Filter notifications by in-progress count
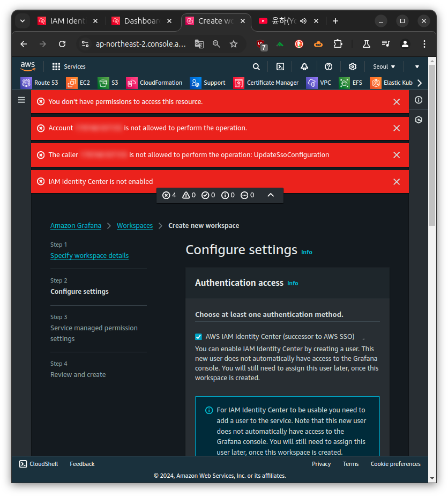This screenshot has width=448, height=496. (248, 195)
